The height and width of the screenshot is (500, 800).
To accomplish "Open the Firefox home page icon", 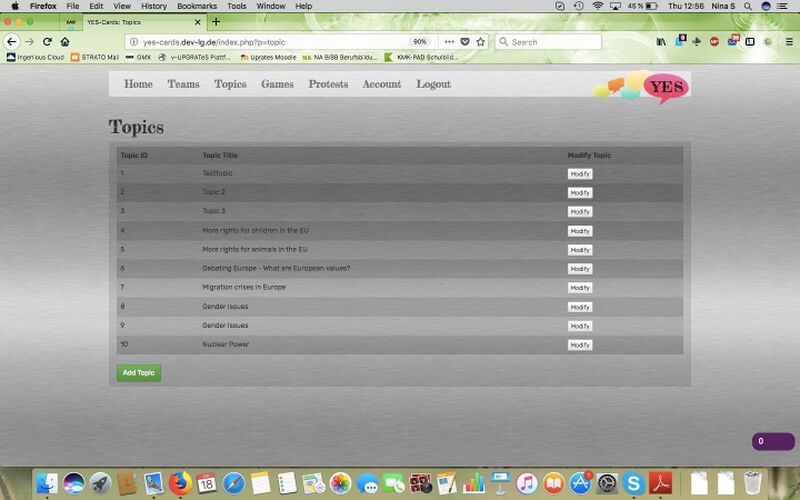I will [x=65, y=42].
